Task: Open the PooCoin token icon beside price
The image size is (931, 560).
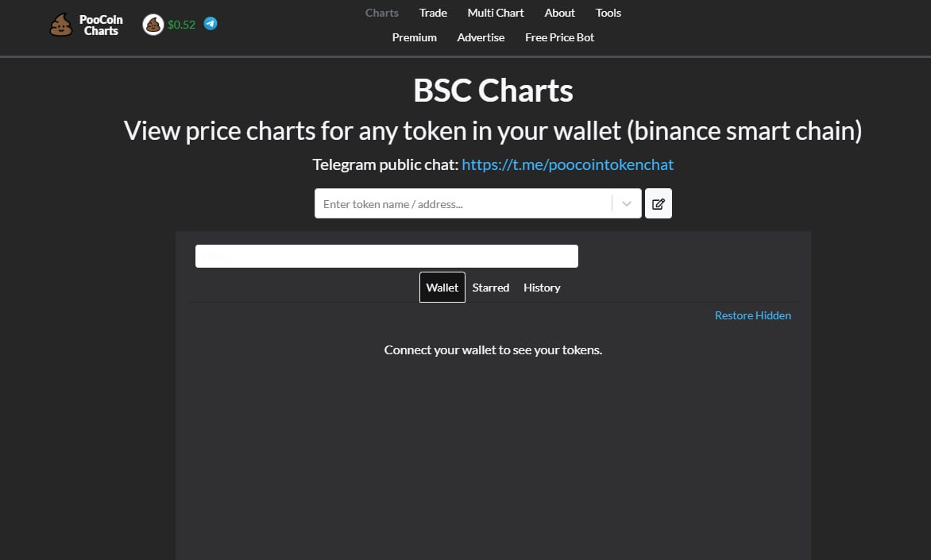Action: [153, 25]
